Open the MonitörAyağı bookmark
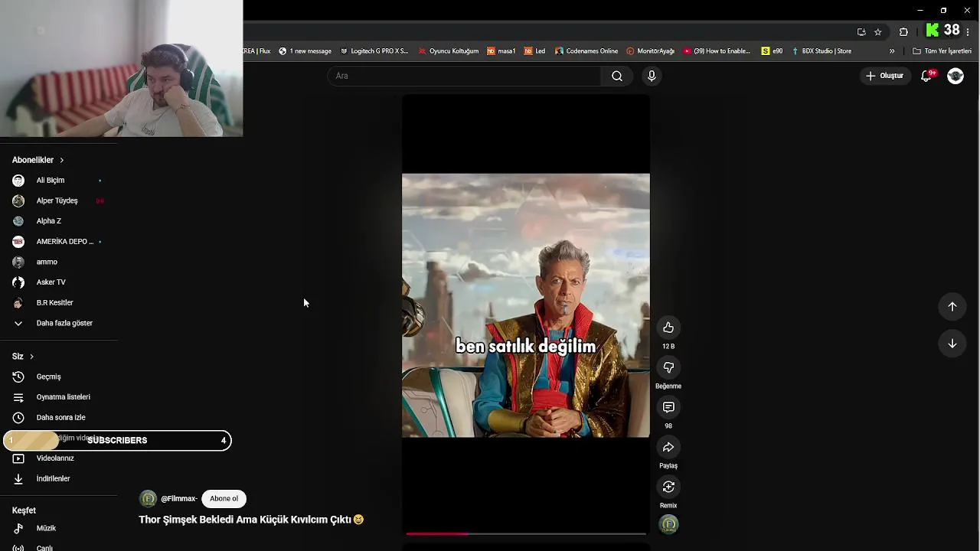The height and width of the screenshot is (551, 980). pyautogui.click(x=650, y=51)
